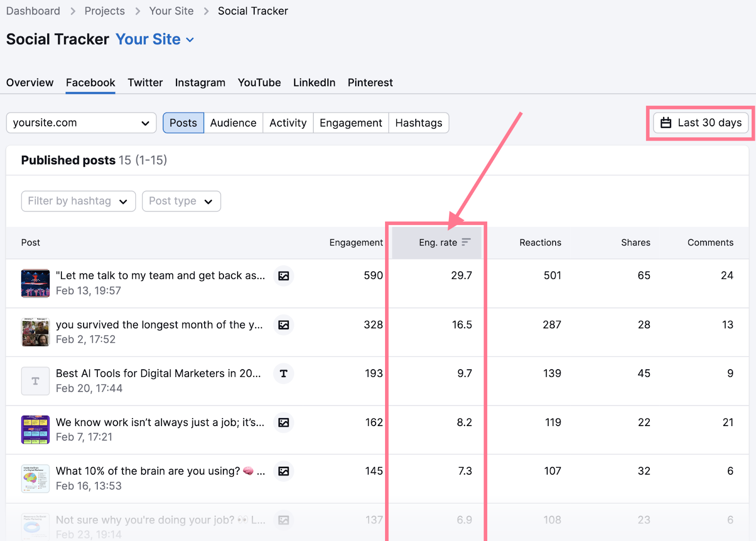Viewport: 756px width, 541px height.
Task: Click image icon beside Feb 7 post
Action: coord(283,422)
